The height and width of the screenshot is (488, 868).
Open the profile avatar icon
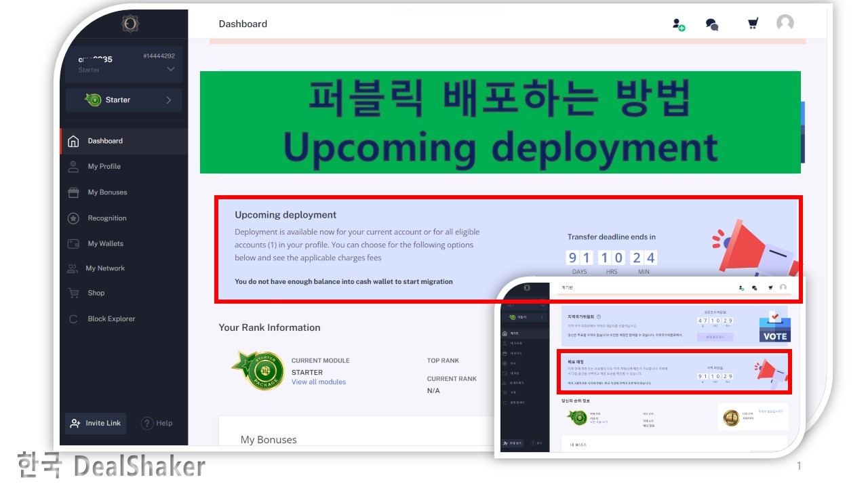tap(785, 22)
